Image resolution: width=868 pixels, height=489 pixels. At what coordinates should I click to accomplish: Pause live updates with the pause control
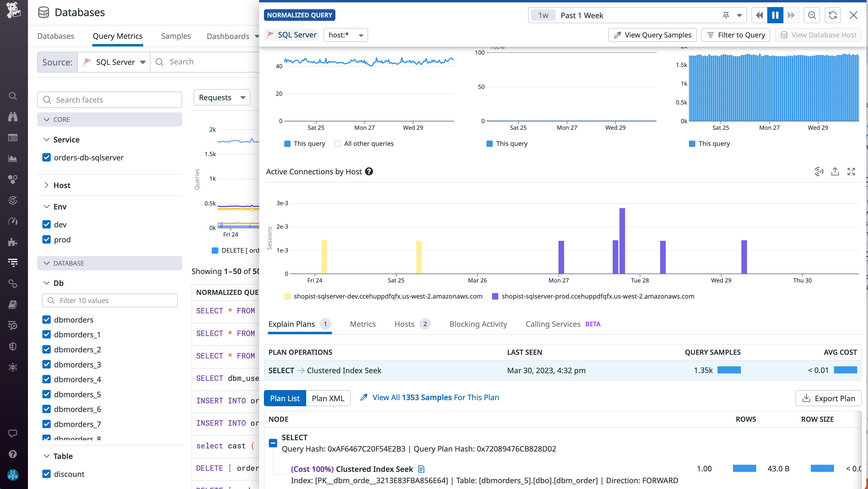click(775, 15)
